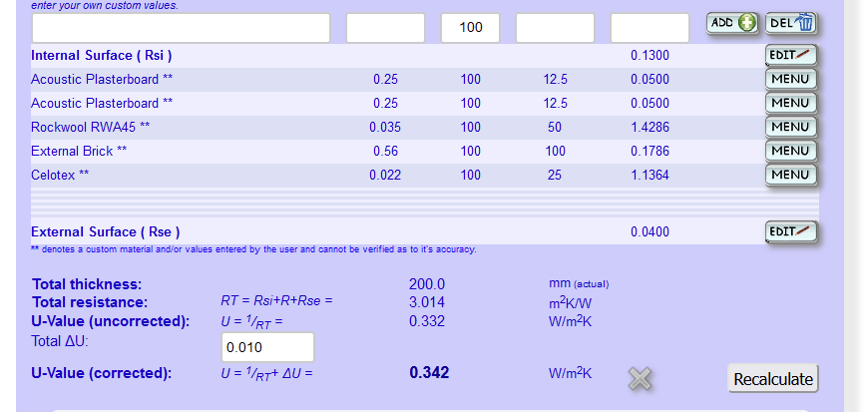Open MENU for Rockwool RWA45 layer

click(x=790, y=127)
